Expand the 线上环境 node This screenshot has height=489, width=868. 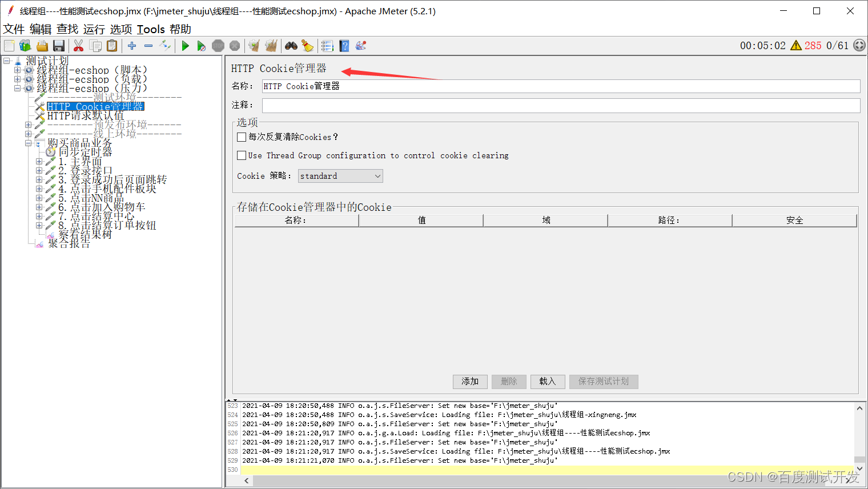pos(28,134)
